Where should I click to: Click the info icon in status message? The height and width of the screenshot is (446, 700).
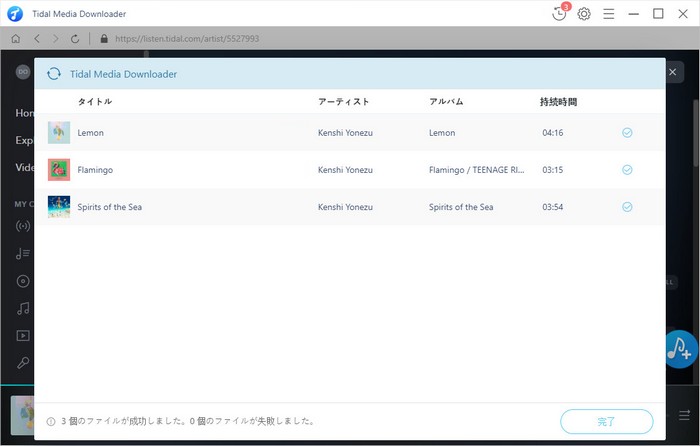tap(51, 421)
